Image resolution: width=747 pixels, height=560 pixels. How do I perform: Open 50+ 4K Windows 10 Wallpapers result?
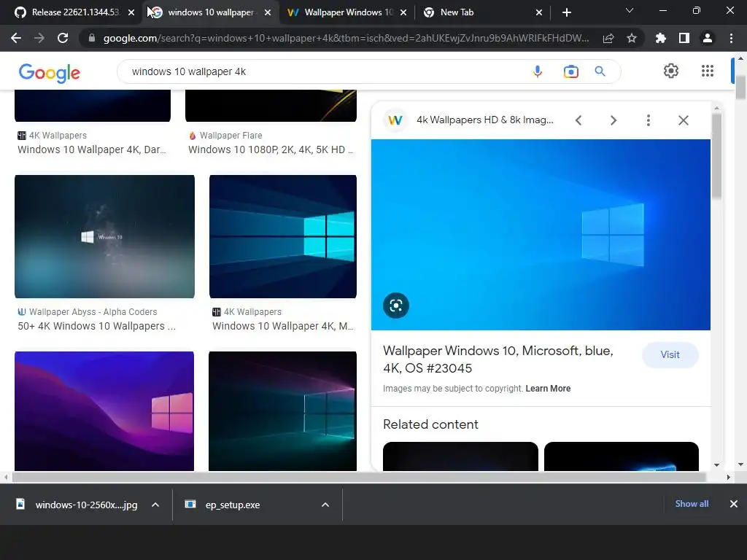[x=97, y=326]
